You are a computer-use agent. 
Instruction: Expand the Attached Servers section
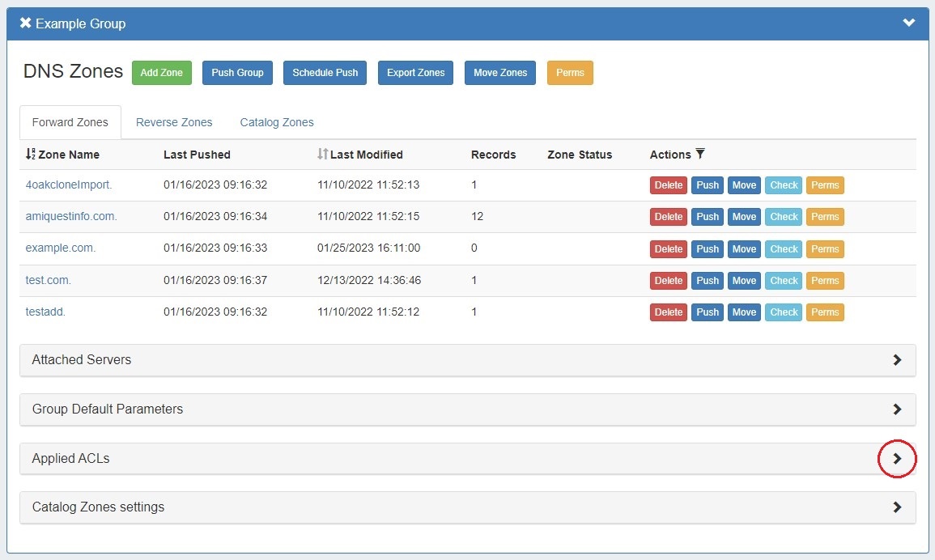click(896, 360)
